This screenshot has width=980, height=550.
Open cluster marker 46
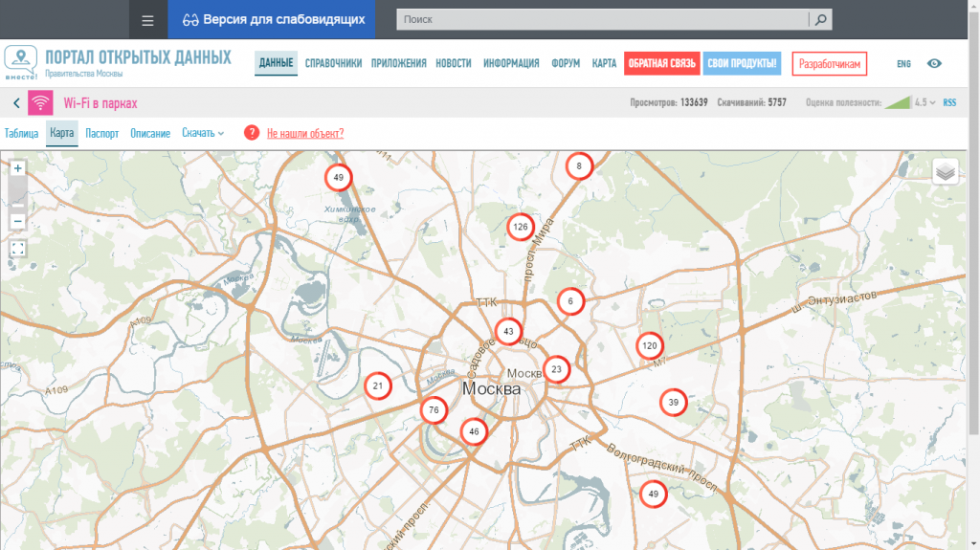[x=474, y=431]
